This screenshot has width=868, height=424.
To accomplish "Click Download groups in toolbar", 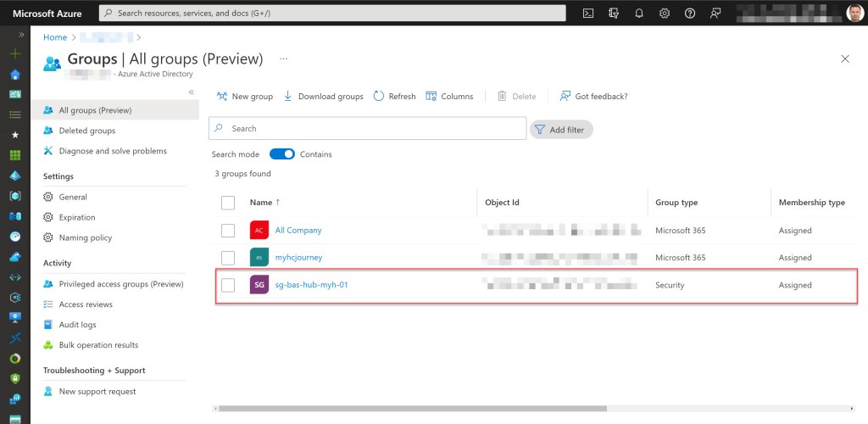I will pos(323,97).
